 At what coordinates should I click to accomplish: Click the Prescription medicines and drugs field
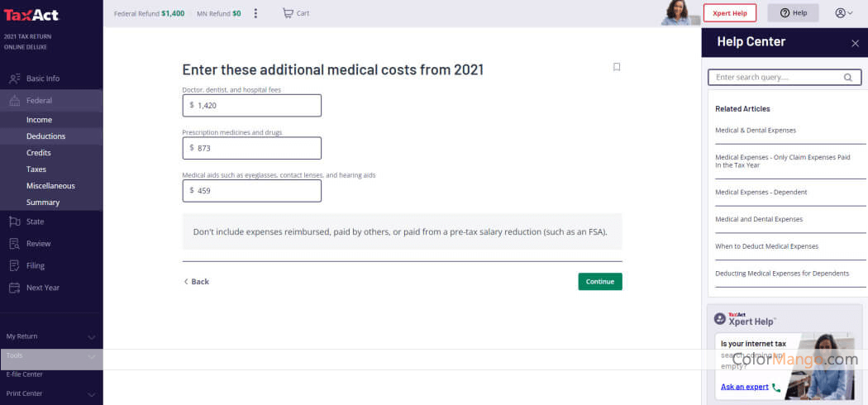[x=252, y=148]
